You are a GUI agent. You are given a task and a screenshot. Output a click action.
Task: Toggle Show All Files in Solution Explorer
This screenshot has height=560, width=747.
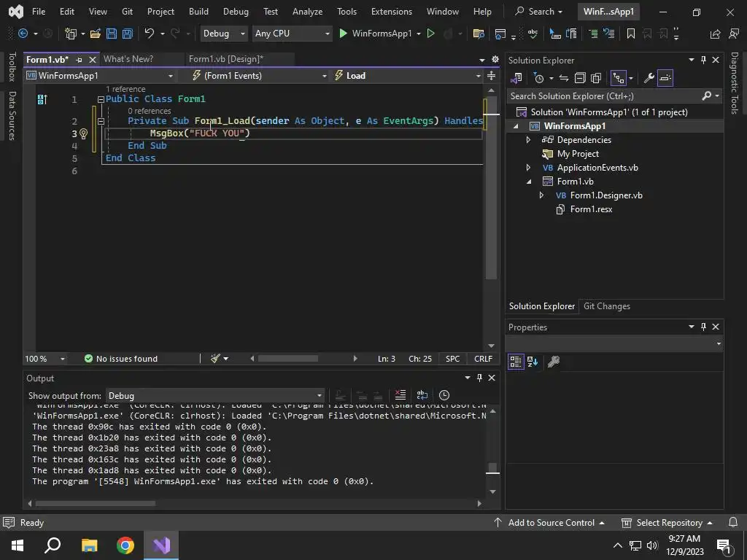596,78
